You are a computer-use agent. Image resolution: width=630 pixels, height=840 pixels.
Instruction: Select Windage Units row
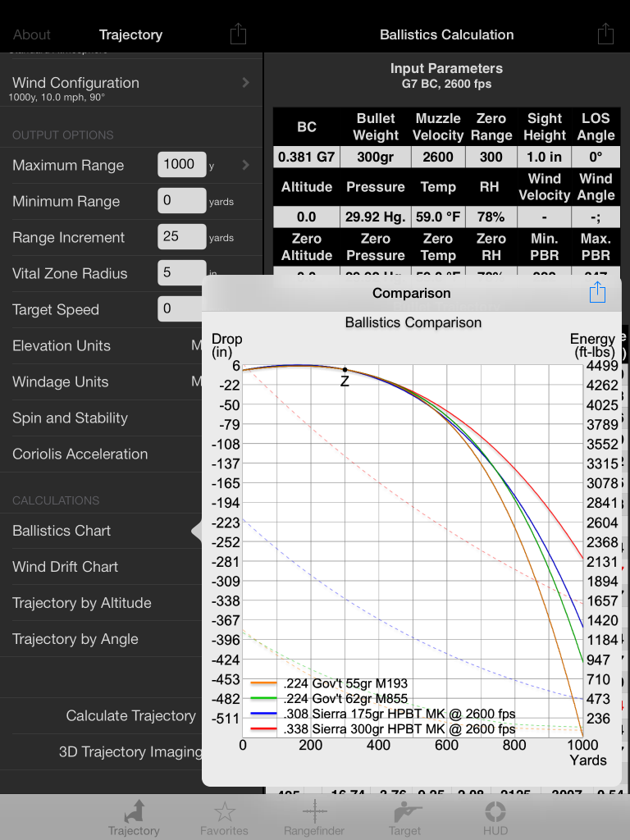pyautogui.click(x=101, y=382)
